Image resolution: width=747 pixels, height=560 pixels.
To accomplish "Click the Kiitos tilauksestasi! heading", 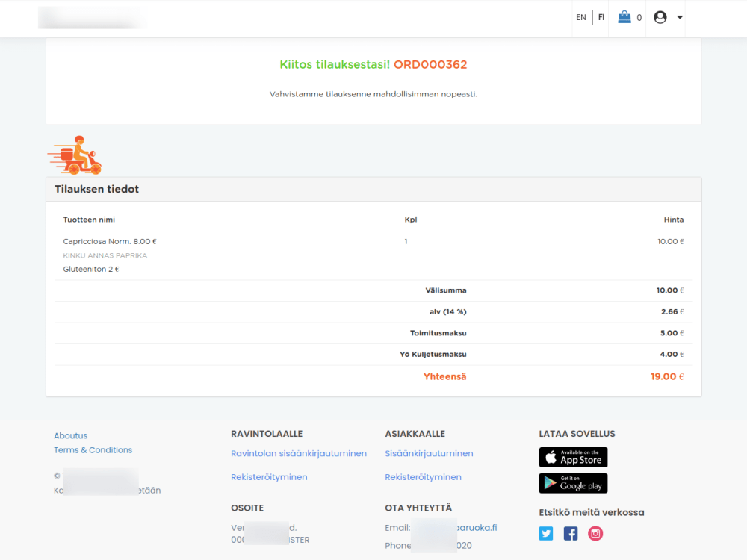I will pyautogui.click(x=335, y=64).
